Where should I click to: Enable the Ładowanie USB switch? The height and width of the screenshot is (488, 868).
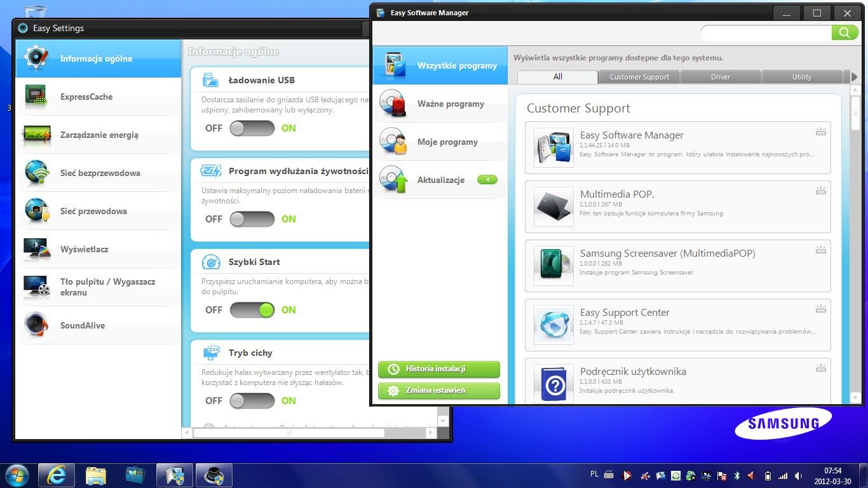[x=252, y=128]
